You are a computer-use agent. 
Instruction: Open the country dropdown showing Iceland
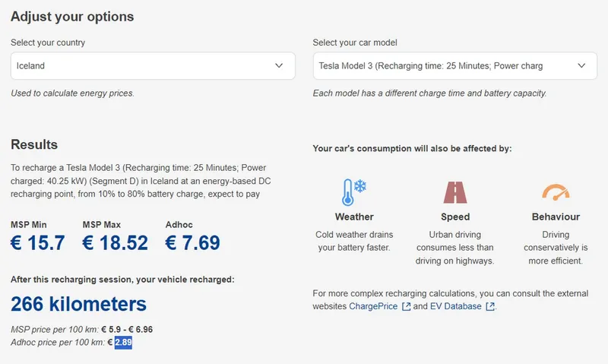(x=153, y=66)
